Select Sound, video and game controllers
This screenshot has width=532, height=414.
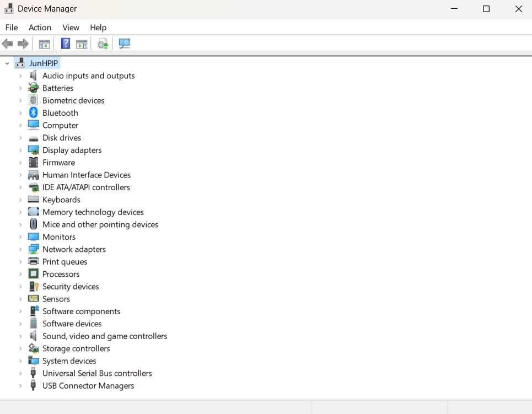tap(105, 336)
